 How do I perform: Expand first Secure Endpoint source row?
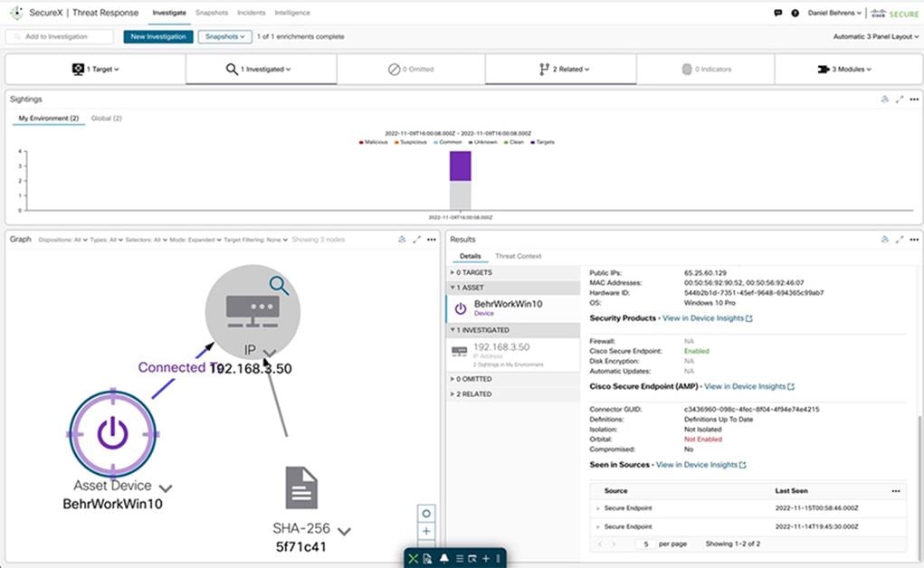pyautogui.click(x=597, y=508)
